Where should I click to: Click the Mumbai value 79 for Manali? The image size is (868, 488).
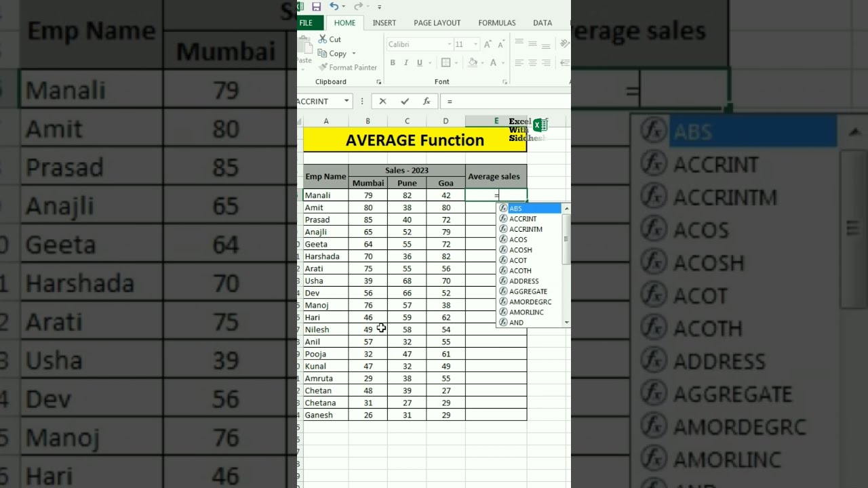coord(368,195)
